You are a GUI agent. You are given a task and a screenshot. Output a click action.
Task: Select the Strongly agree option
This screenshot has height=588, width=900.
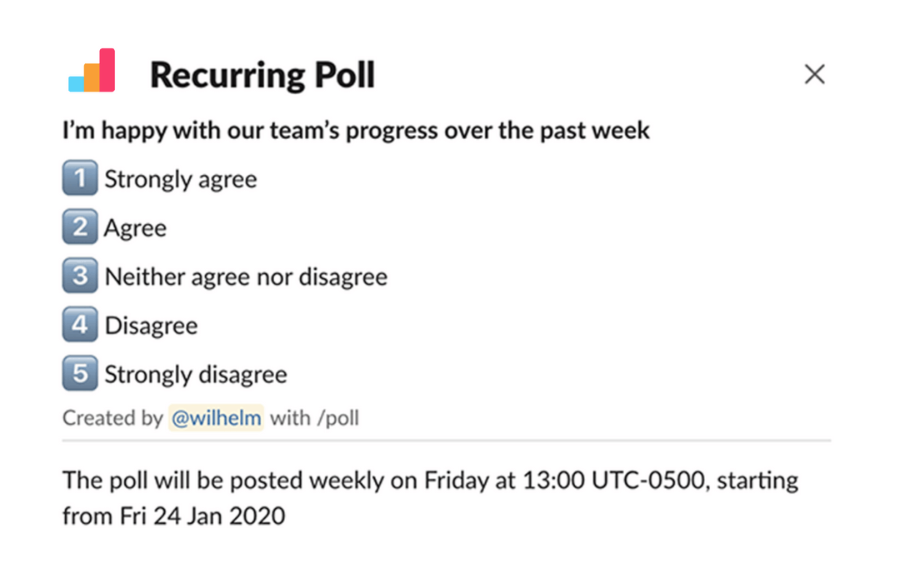point(180,178)
